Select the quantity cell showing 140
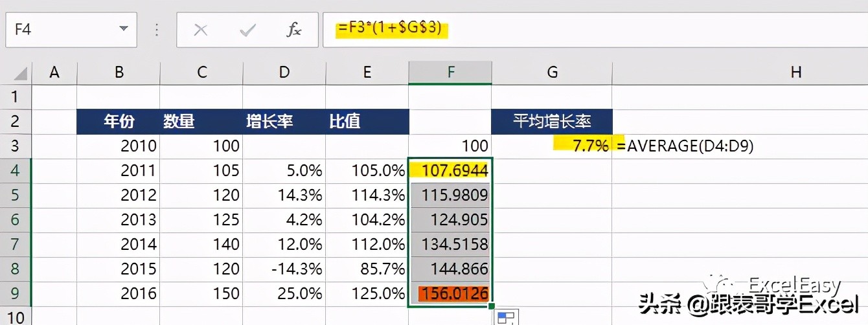 (201, 244)
